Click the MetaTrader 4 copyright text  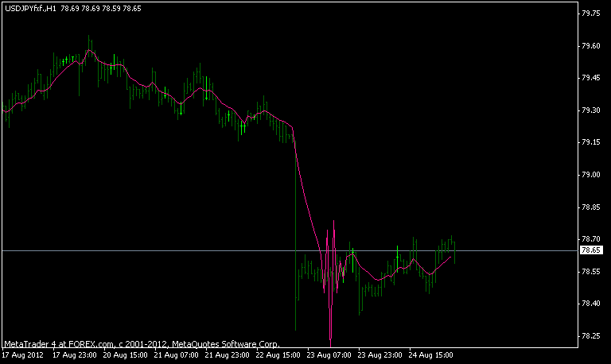[x=142, y=345]
